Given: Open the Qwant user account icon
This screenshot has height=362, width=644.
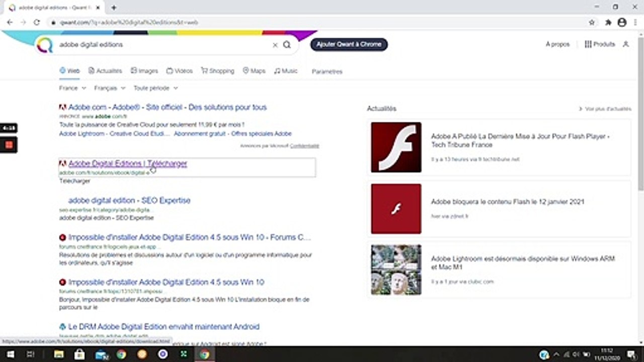Looking at the screenshot, I should pos(626,44).
